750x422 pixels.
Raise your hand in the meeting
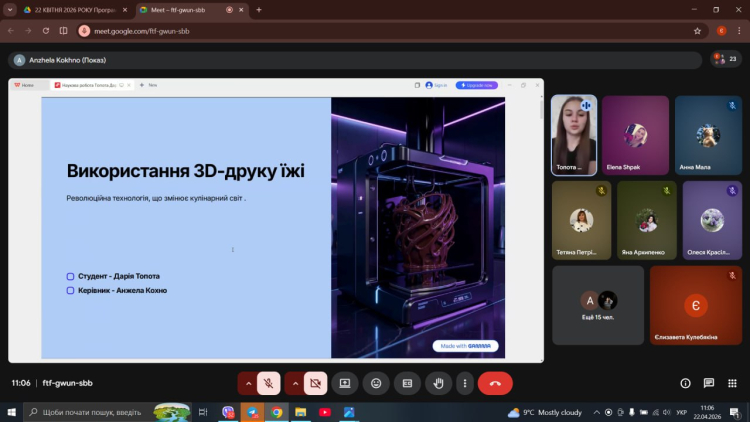click(437, 383)
